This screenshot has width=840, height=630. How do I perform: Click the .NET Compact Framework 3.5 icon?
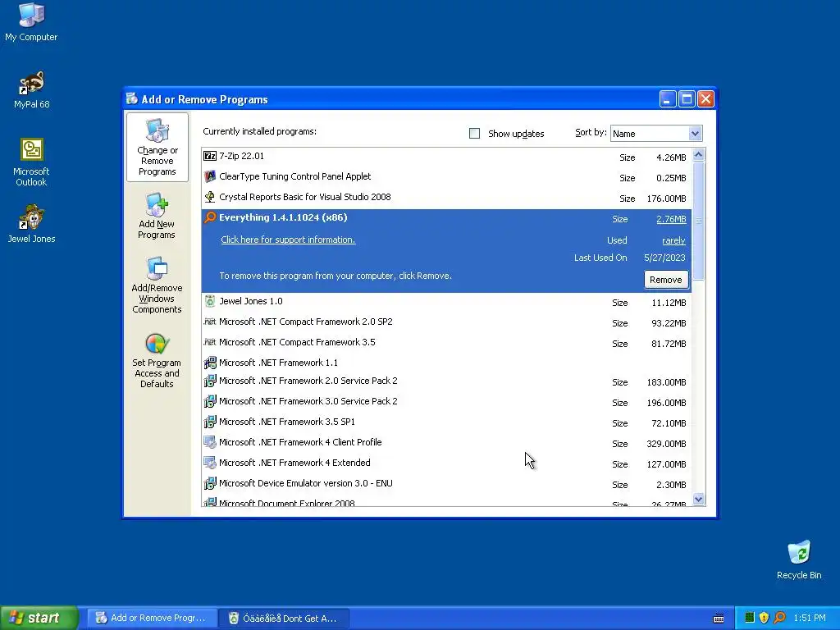point(210,342)
